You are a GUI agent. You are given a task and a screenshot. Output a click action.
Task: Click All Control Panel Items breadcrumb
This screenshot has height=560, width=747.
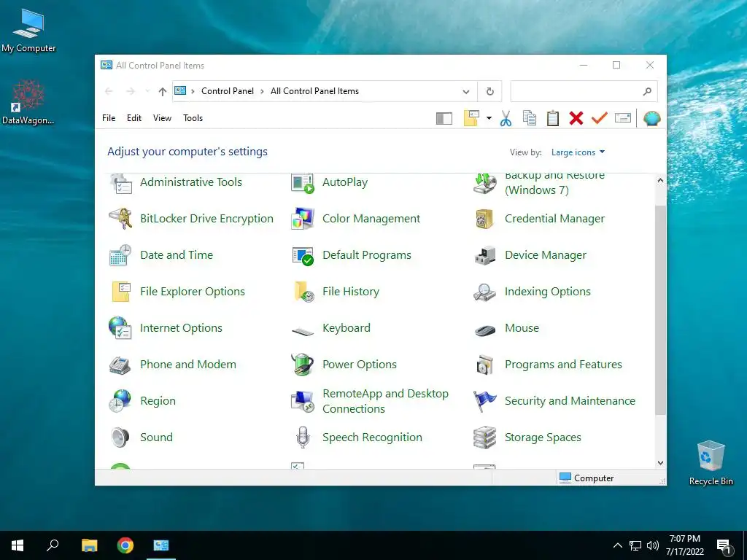314,91
